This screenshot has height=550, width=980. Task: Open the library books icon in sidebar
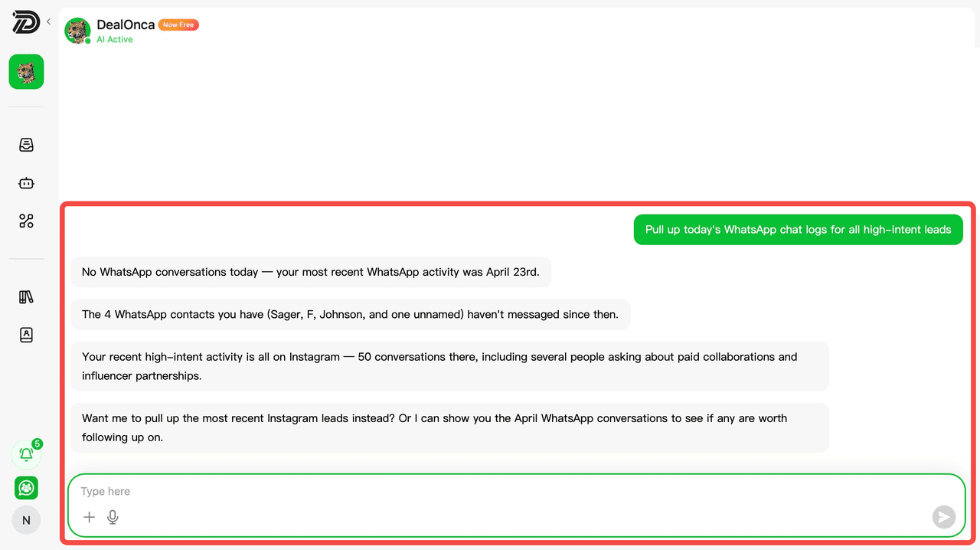[26, 297]
